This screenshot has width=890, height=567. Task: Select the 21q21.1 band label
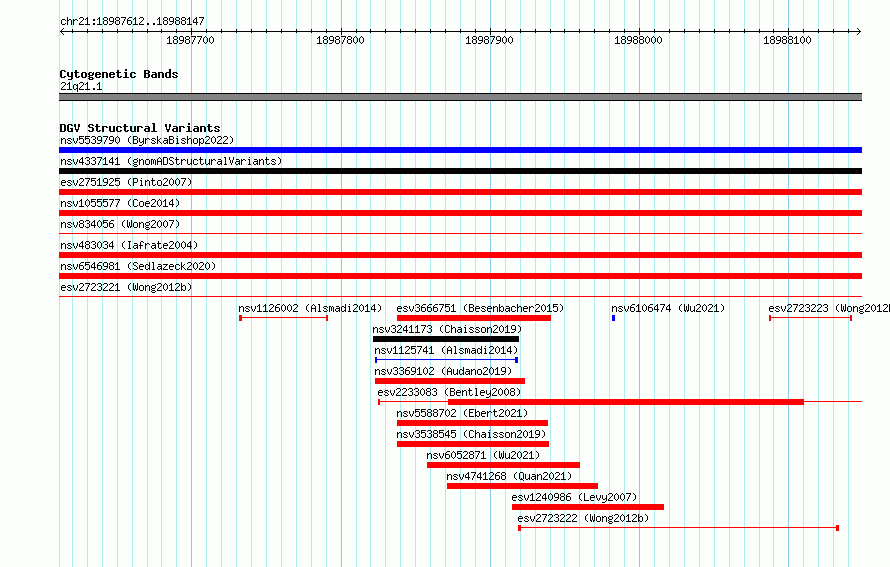[81, 86]
